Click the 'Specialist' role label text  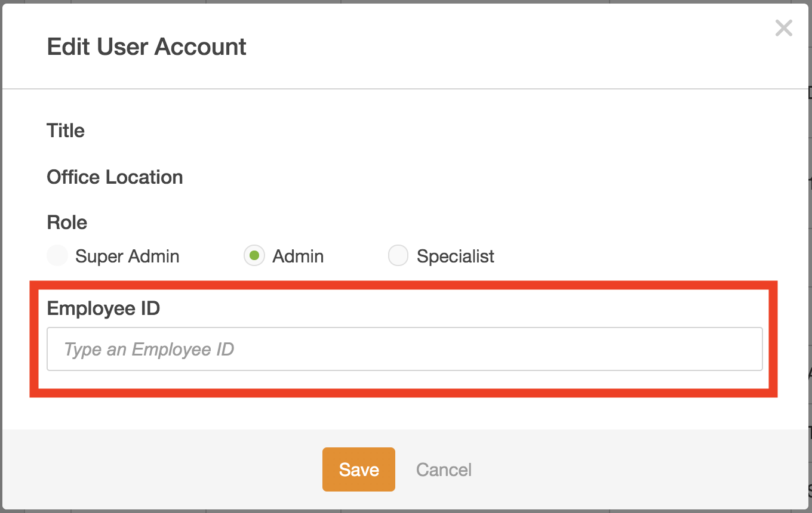pyautogui.click(x=455, y=256)
